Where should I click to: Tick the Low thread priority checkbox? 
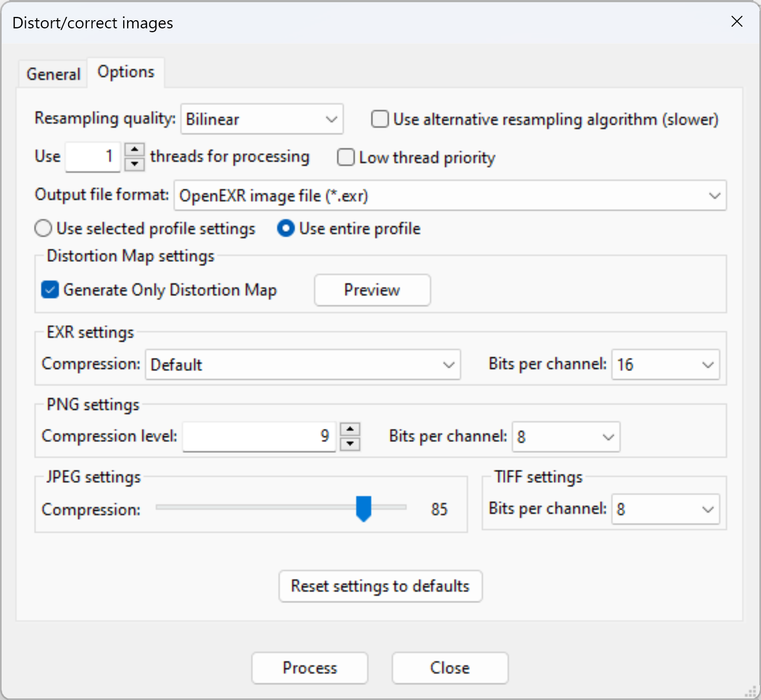[346, 157]
